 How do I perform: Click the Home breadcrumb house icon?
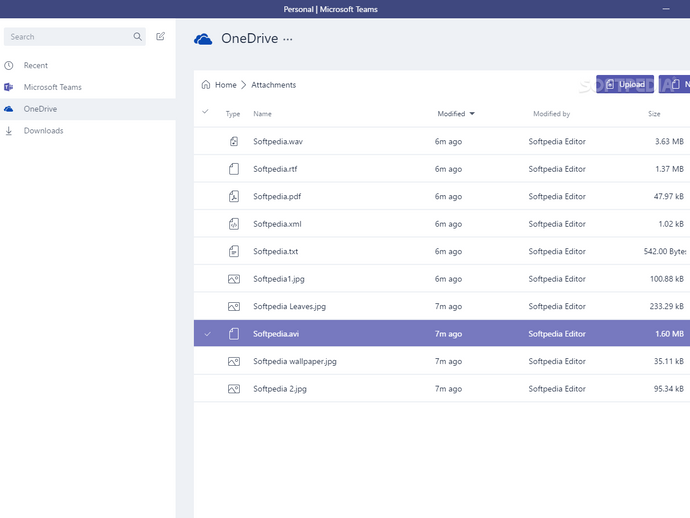[206, 84]
